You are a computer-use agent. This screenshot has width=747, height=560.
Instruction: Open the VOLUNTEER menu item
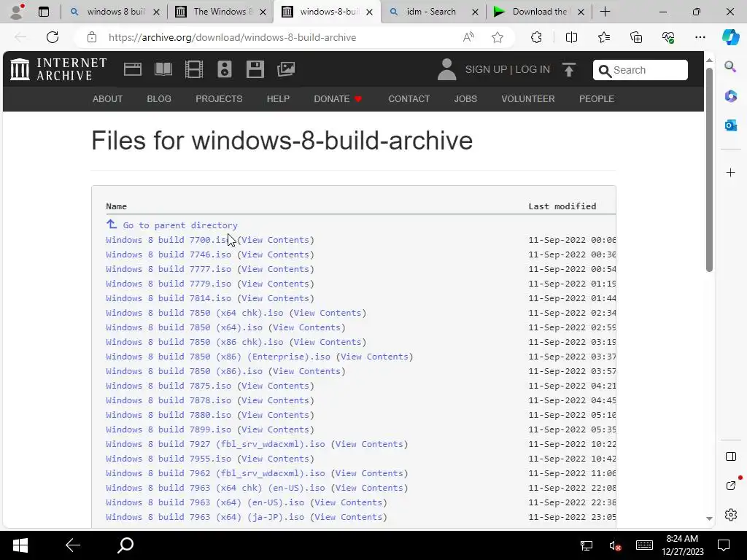[x=528, y=99]
